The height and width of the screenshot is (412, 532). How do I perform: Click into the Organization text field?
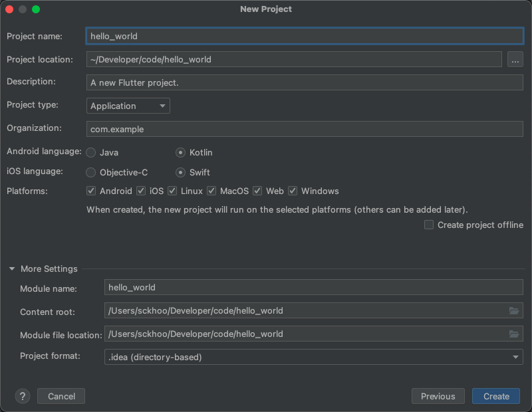305,129
